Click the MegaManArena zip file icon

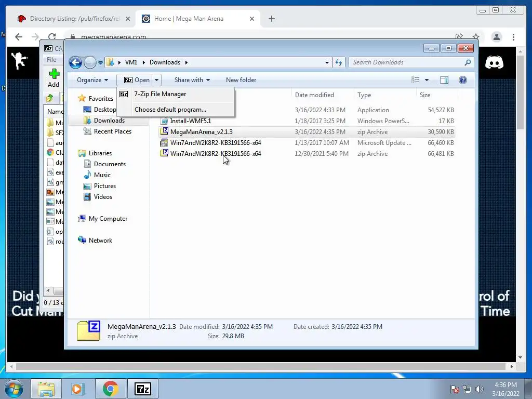coord(164,131)
